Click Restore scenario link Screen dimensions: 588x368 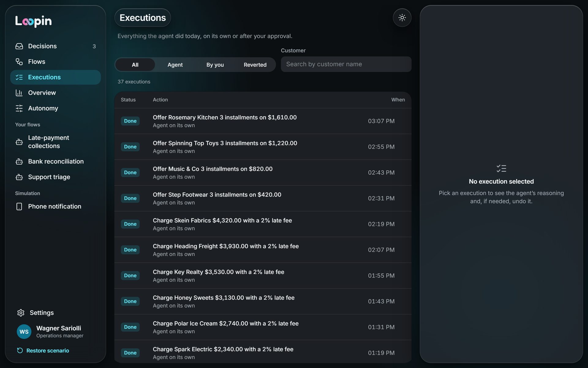(43, 351)
